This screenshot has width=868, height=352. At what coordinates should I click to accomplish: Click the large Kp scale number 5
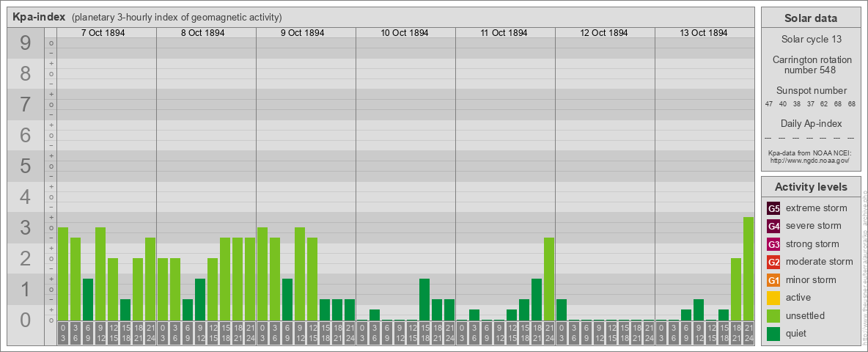pyautogui.click(x=26, y=166)
